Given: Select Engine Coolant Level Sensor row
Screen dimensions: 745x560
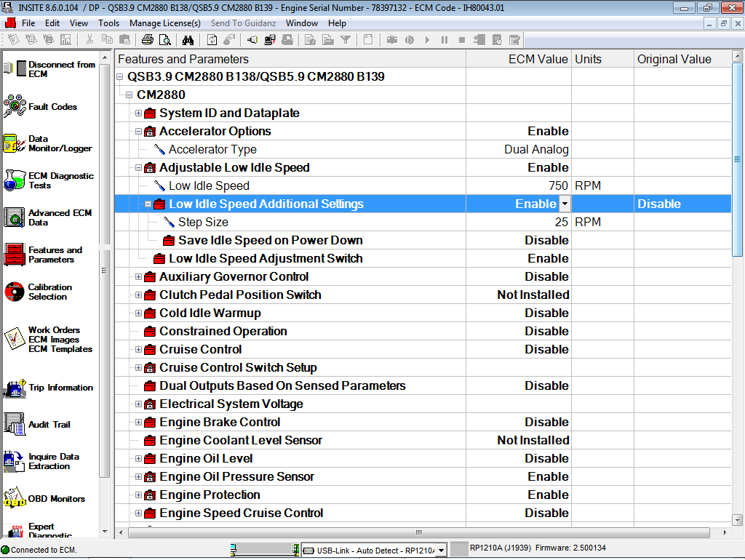Looking at the screenshot, I should [x=423, y=440].
